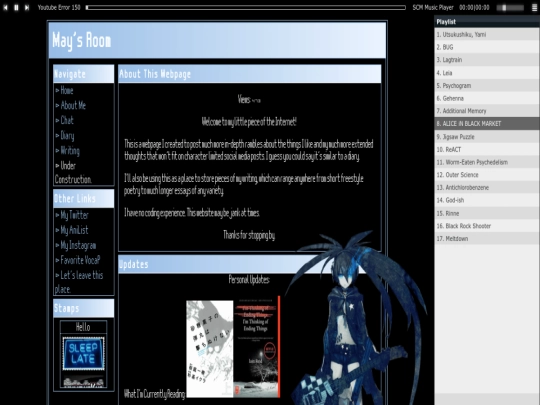The height and width of the screenshot is (405, 540).
Task: Open the Diary page
Action: coord(67,136)
